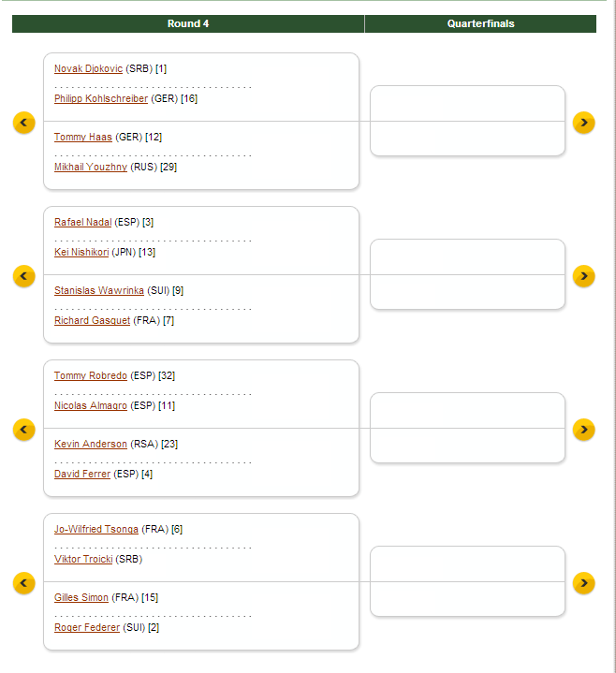Open Novak Djokovic's player link
The image size is (616, 673).
tap(88, 69)
